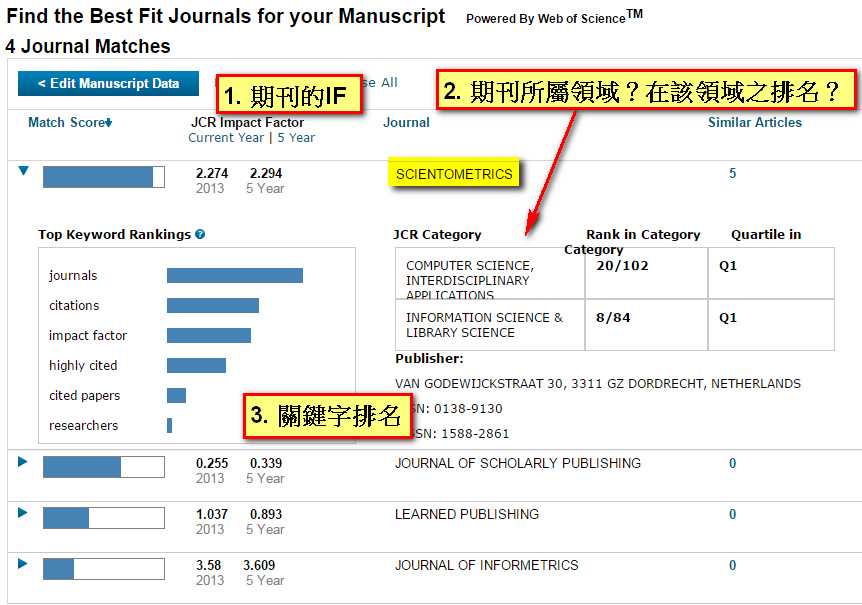The height and width of the screenshot is (605, 862).
Task: Click the 1588-2861 ISSN number
Action: tap(475, 434)
